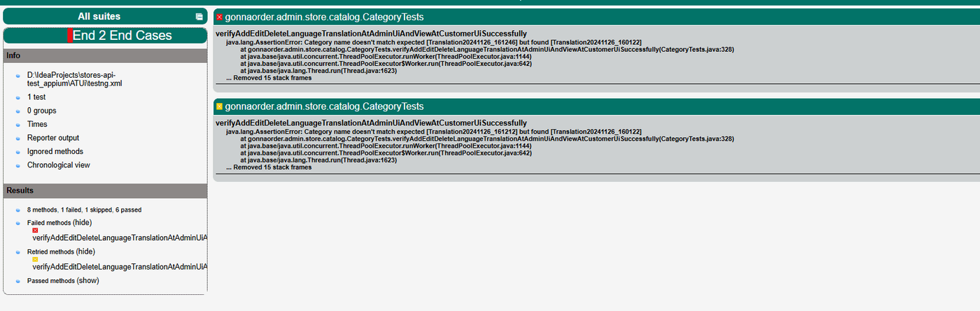Click the yellow retried icon beside second CategoryTests header
The image size is (980, 311).
(x=219, y=106)
